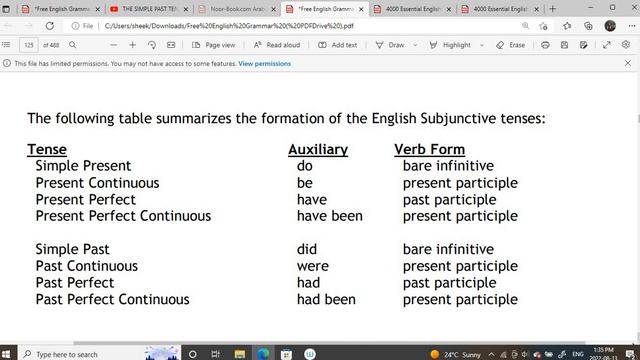Add this page to favorites
The height and width of the screenshot is (360, 640).
pyautogui.click(x=543, y=26)
